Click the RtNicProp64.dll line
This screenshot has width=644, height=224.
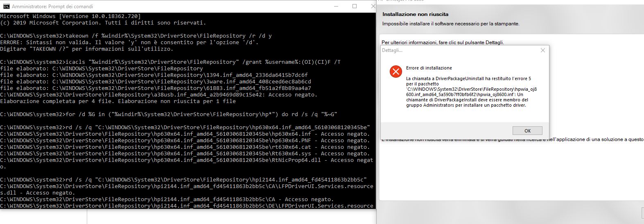click(187, 163)
